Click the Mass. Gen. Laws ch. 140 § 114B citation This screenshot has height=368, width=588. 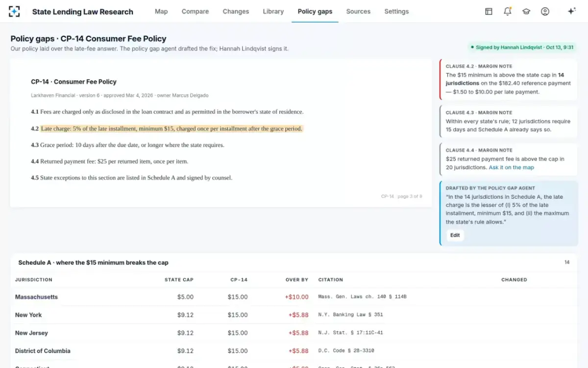click(x=362, y=297)
